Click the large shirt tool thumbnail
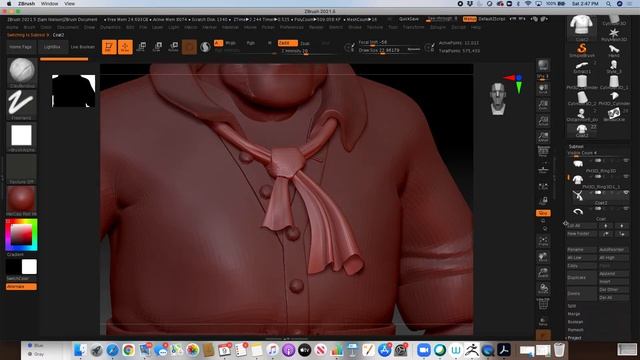 click(581, 27)
